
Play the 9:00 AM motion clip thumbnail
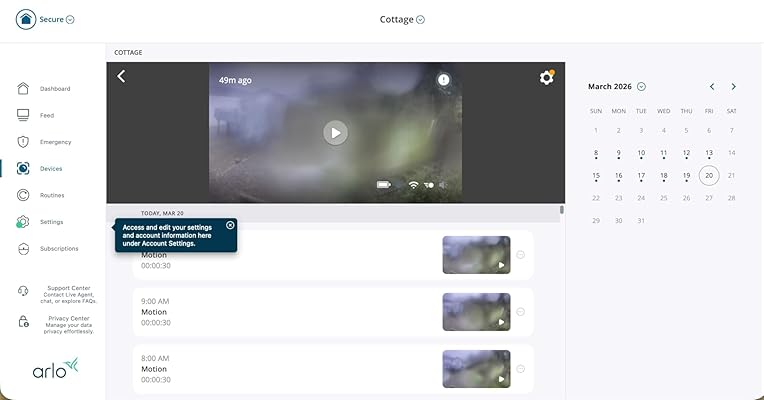tap(477, 312)
